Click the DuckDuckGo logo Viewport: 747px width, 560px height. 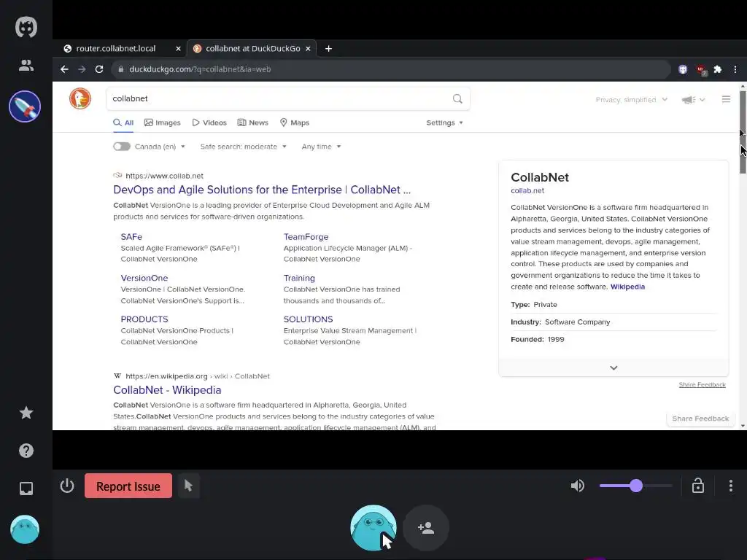click(x=80, y=98)
